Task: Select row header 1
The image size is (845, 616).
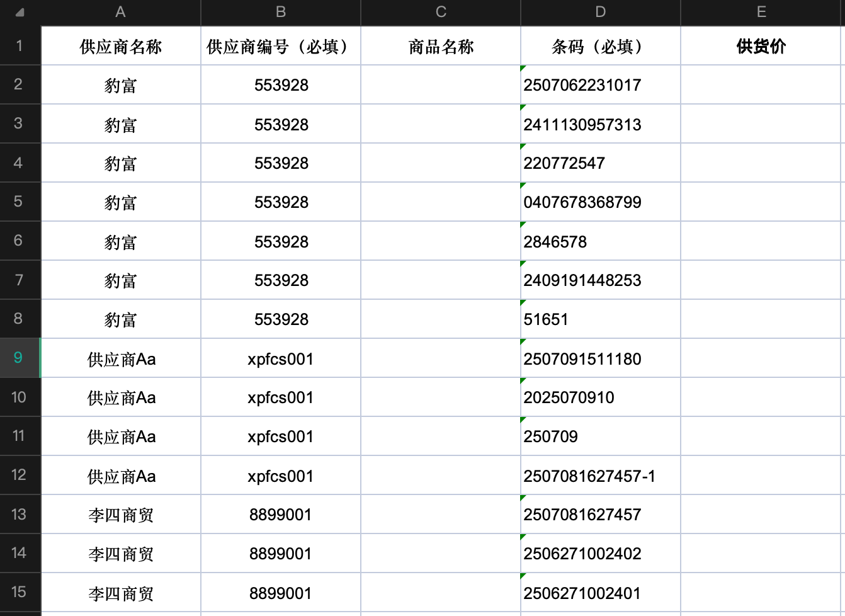Action: pos(19,46)
